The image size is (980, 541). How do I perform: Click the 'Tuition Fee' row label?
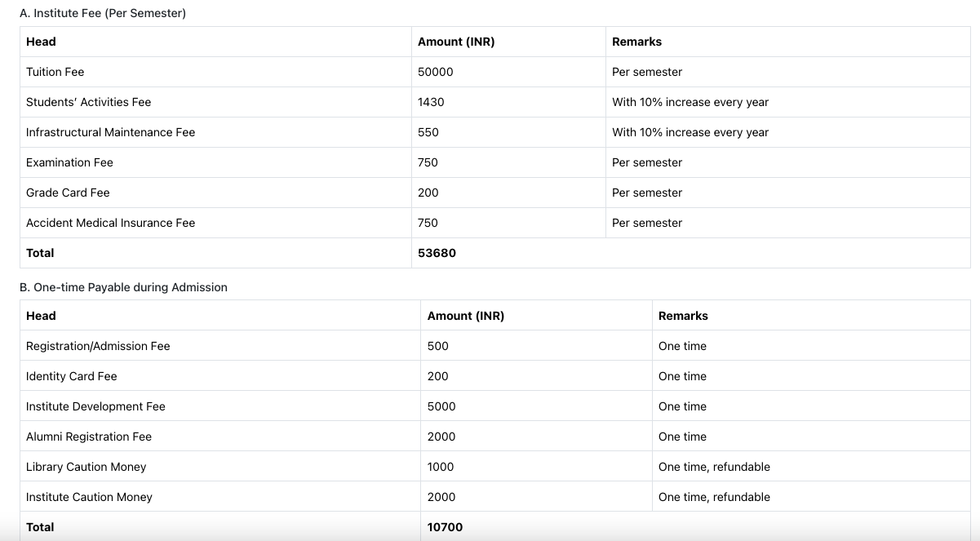55,72
